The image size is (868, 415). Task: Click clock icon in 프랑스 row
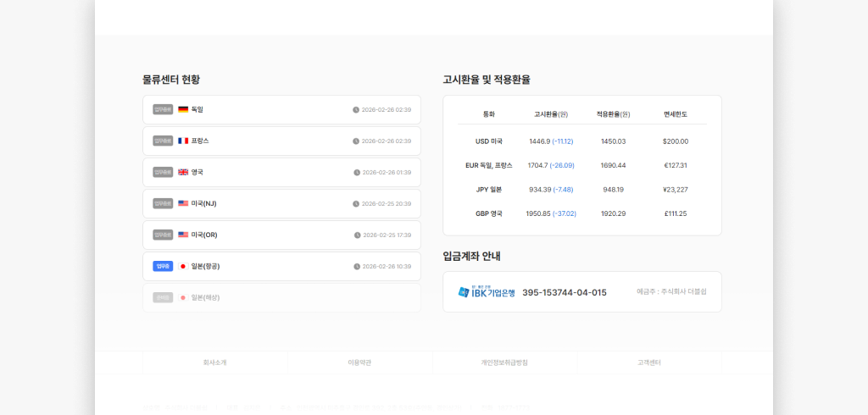(x=356, y=141)
